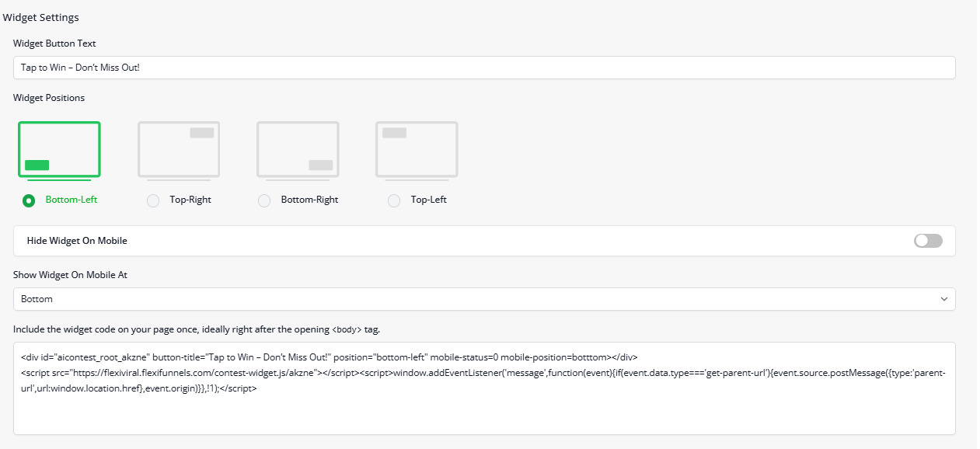Click inside the widget code text area
The height and width of the screenshot is (449, 980).
pos(484,388)
